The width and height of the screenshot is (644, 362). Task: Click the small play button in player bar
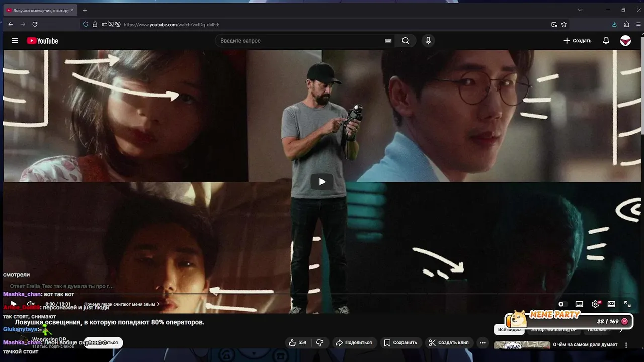[x=14, y=304]
